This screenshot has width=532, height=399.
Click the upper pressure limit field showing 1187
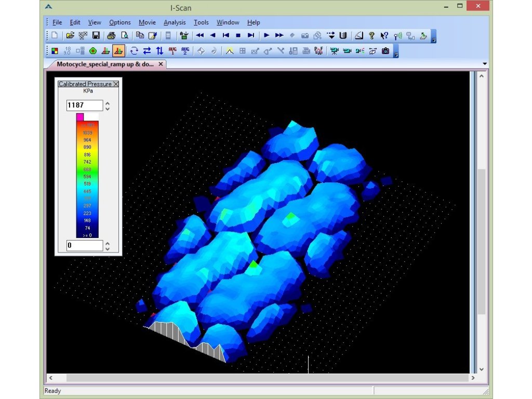pos(84,105)
